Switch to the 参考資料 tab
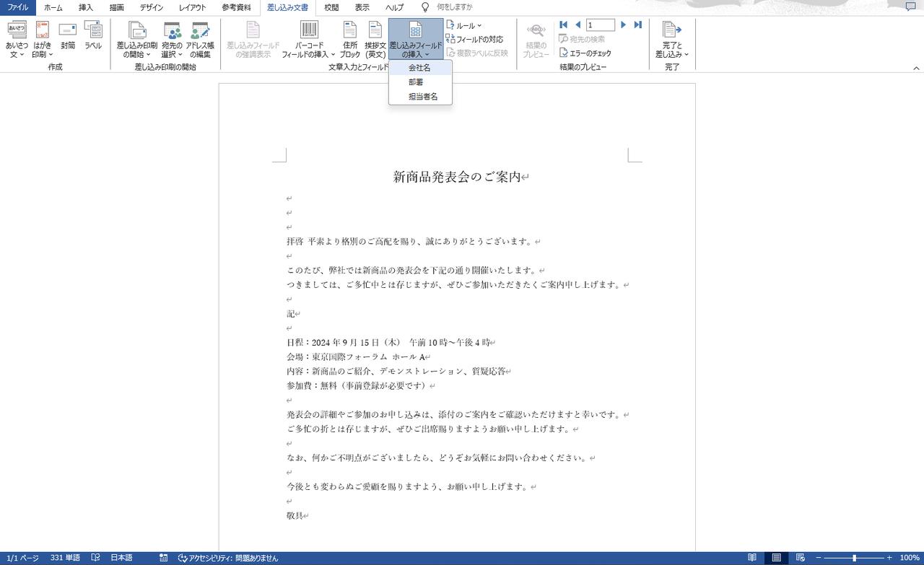924x565 pixels. coord(236,7)
